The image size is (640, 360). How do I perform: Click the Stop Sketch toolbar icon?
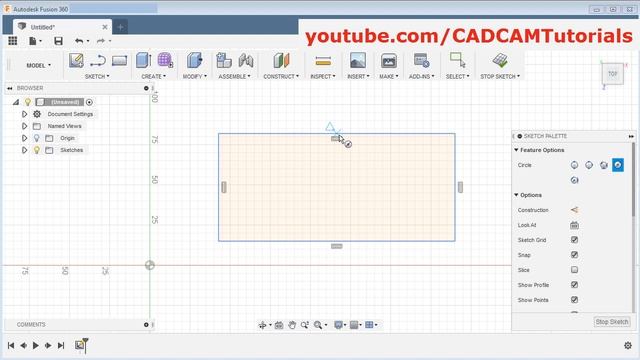coord(500,60)
